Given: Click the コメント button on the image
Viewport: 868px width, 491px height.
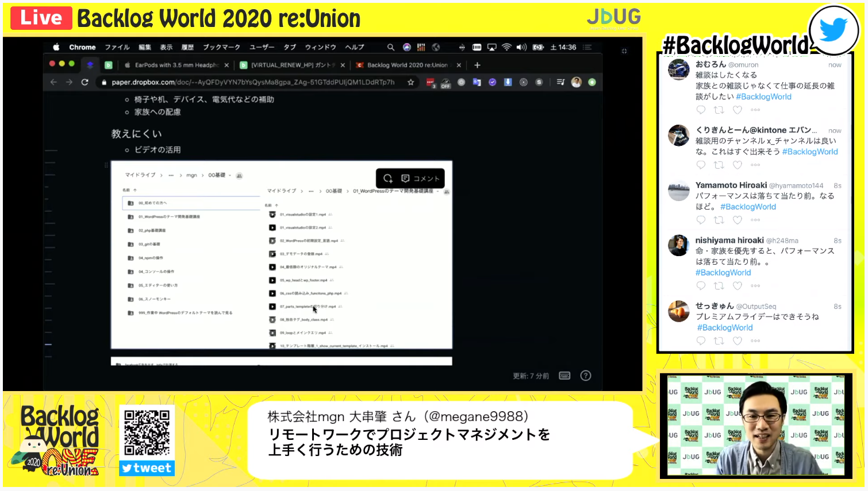Looking at the screenshot, I should pyautogui.click(x=421, y=178).
